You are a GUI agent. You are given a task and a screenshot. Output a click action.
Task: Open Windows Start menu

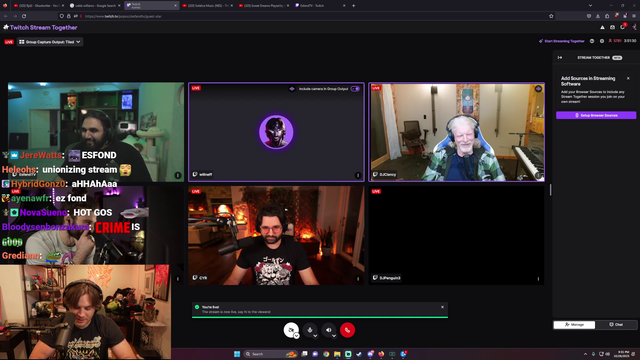pos(237,354)
